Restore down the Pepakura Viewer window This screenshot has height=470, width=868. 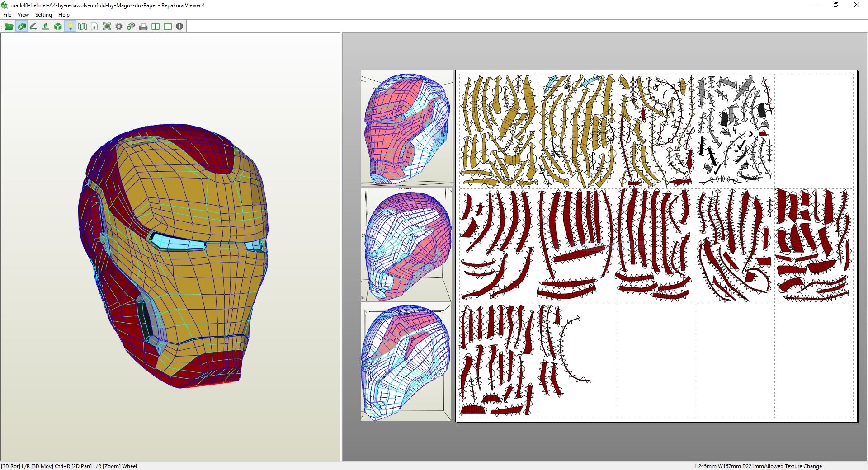(x=836, y=5)
